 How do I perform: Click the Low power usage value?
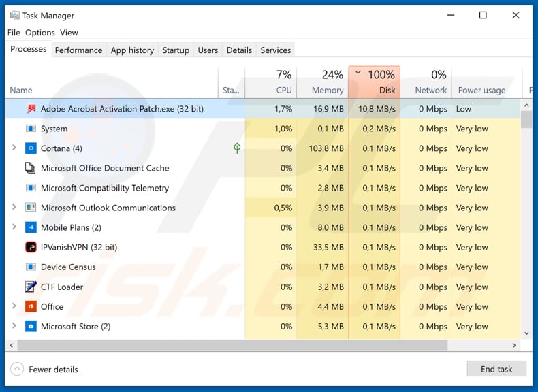[464, 109]
